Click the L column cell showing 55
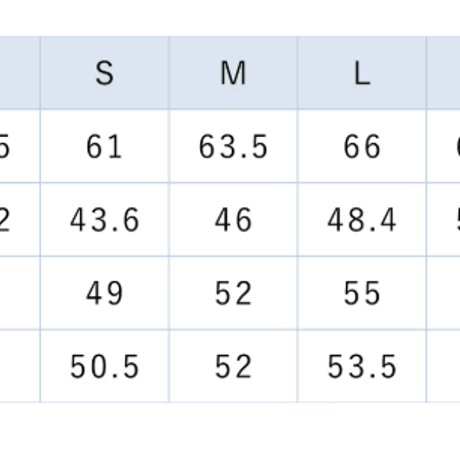460x460 pixels. [362, 293]
